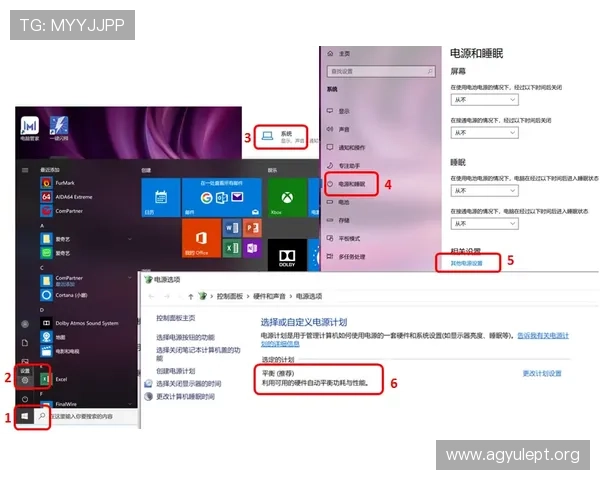Viewport: 600px width, 480px height.
Task: Open Cortana app entry
Action: click(x=64, y=295)
